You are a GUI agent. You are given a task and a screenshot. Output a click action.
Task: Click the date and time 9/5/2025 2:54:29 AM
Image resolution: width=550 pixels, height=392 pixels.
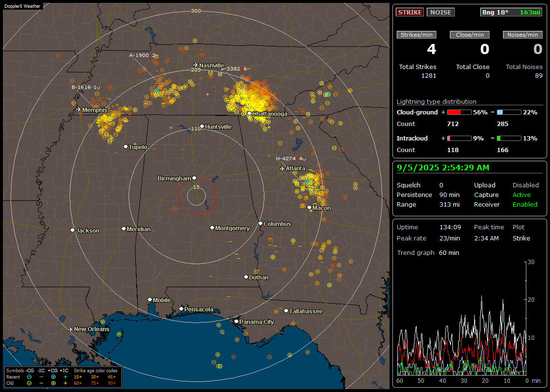pyautogui.click(x=443, y=168)
